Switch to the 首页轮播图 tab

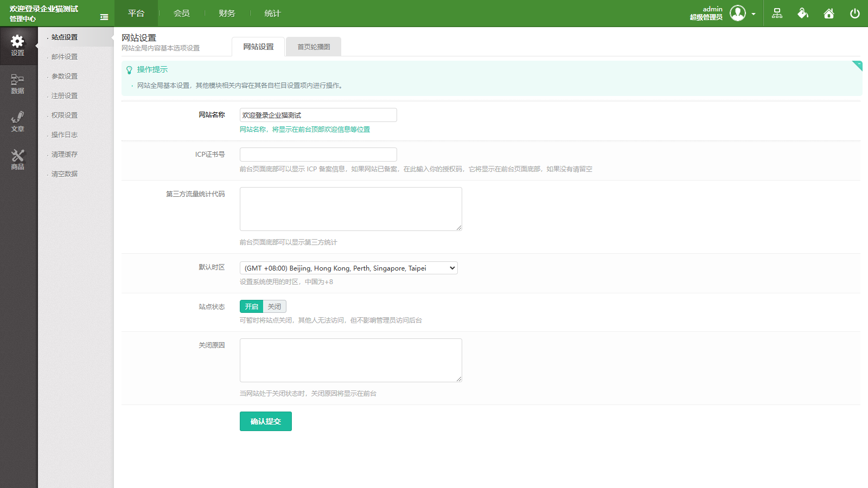[x=314, y=47]
